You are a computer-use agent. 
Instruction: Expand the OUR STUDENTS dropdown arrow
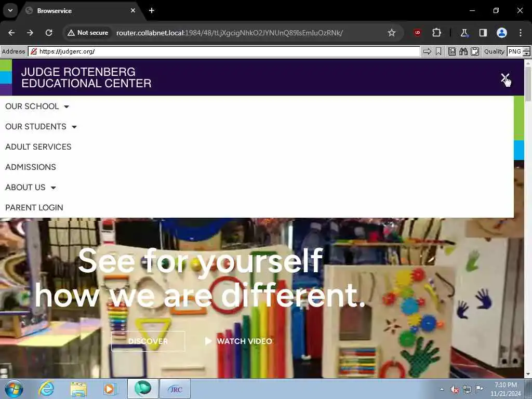(74, 127)
